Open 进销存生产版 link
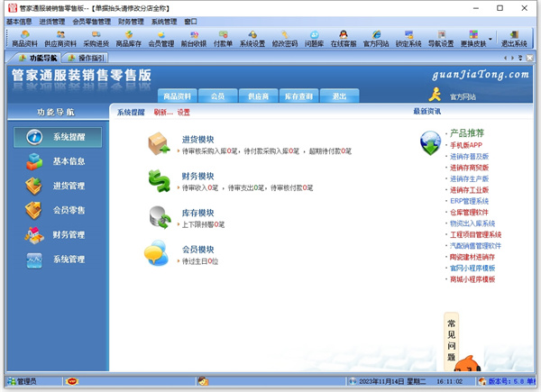Screen dimensions: 541x392 pos(469,178)
